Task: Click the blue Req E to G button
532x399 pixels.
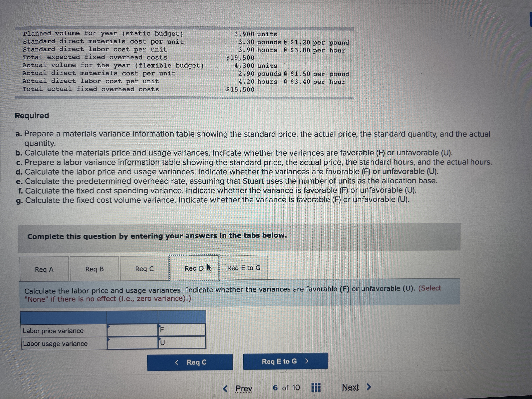Action: click(285, 361)
